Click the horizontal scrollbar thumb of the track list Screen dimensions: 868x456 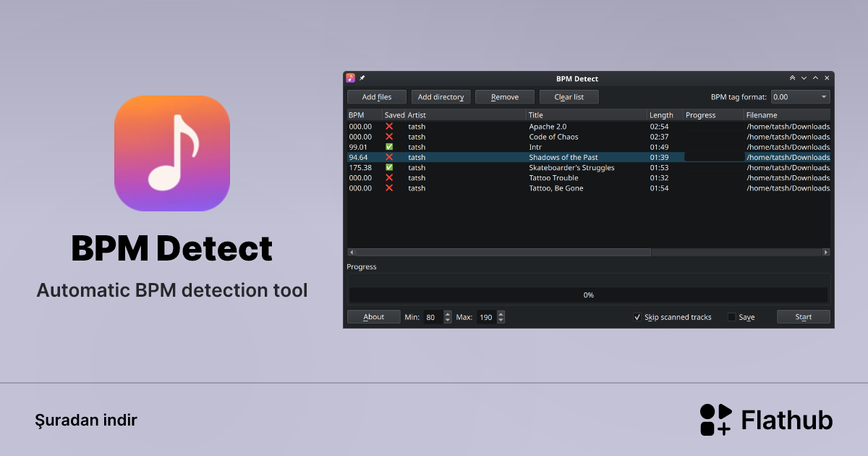pyautogui.click(x=503, y=252)
